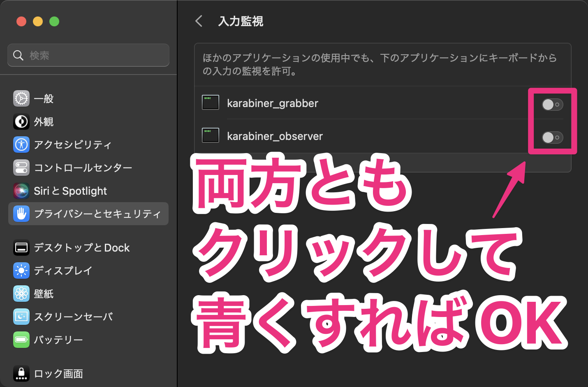
Task: Click the karabiner_grabber label text
Action: click(x=273, y=103)
